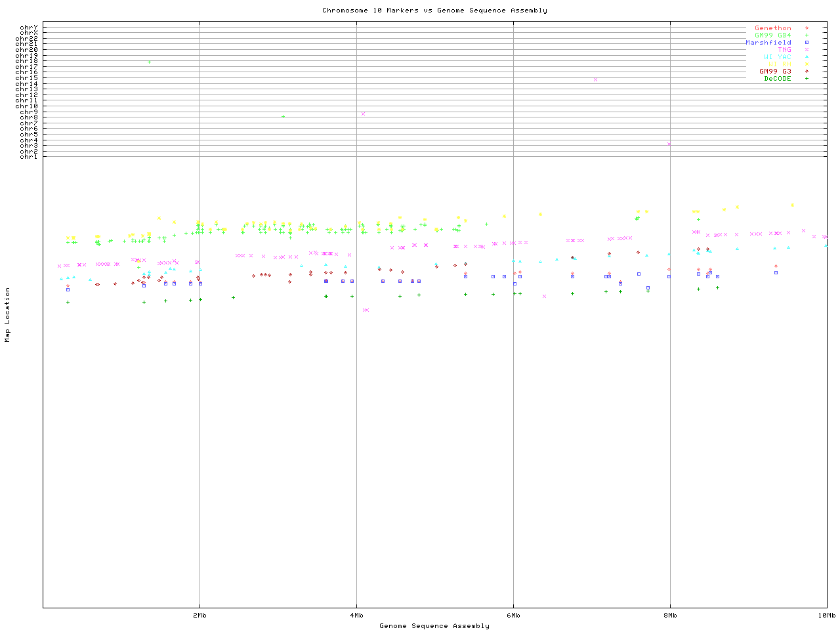Click the chart title text

(x=434, y=10)
